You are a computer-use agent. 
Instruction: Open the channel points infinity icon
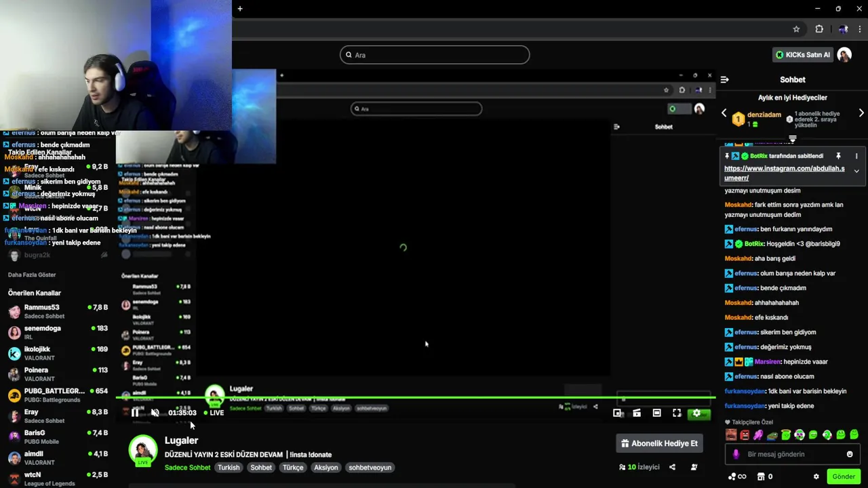point(737,476)
